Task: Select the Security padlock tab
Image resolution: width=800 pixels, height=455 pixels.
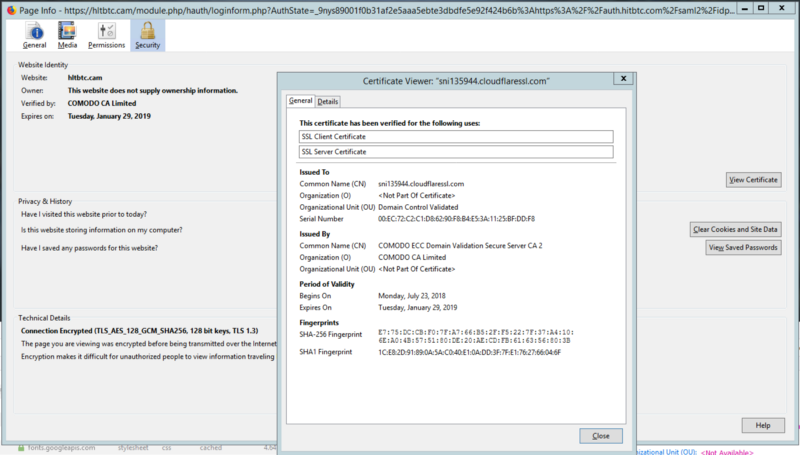Action: (x=147, y=35)
